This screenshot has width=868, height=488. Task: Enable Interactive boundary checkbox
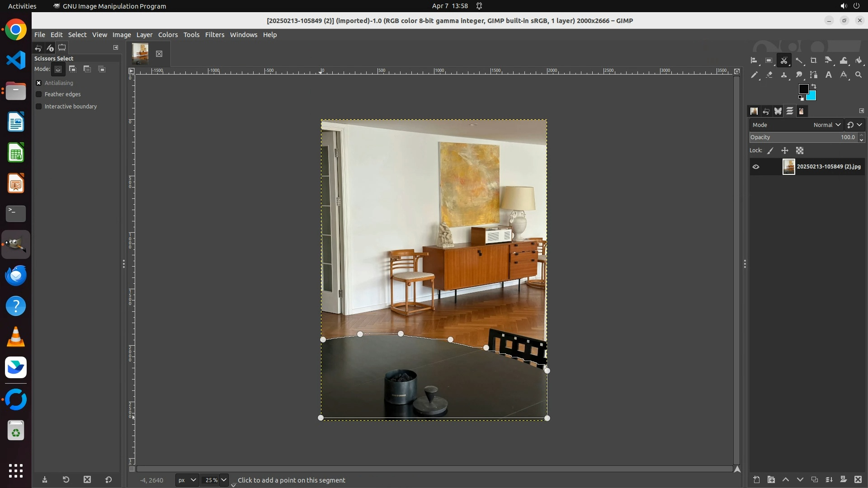coord(39,107)
